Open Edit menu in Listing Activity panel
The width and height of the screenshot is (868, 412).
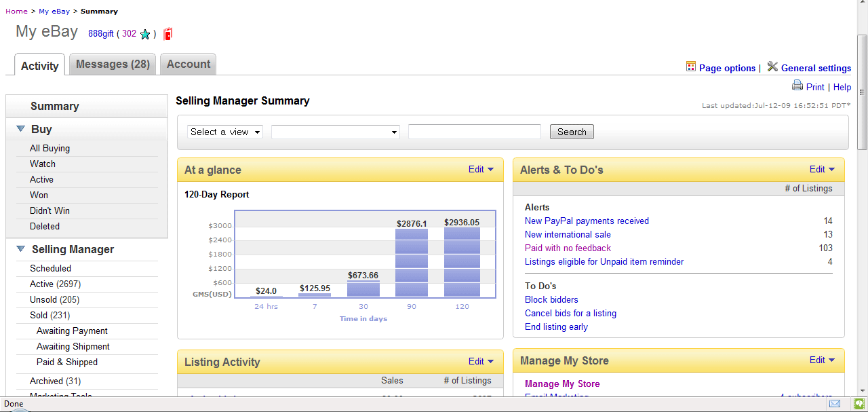click(481, 361)
